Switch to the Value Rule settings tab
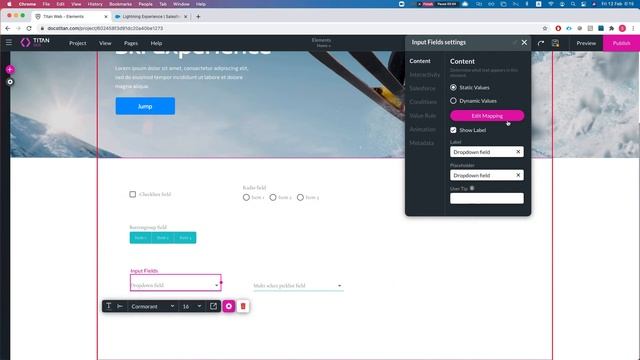 point(422,116)
